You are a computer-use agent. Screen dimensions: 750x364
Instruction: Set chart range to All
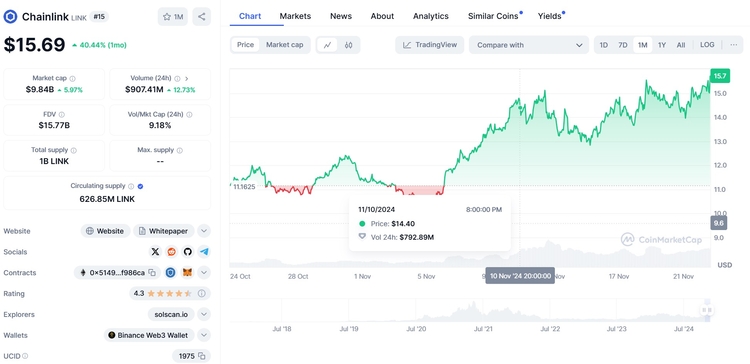(x=681, y=45)
